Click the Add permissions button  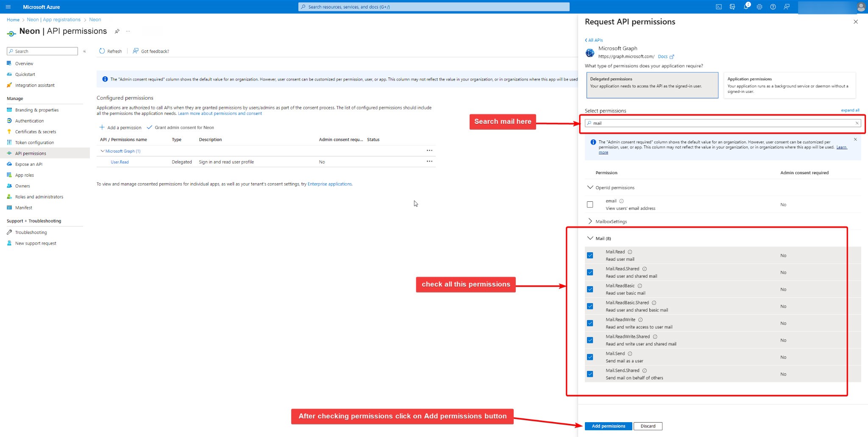point(608,426)
